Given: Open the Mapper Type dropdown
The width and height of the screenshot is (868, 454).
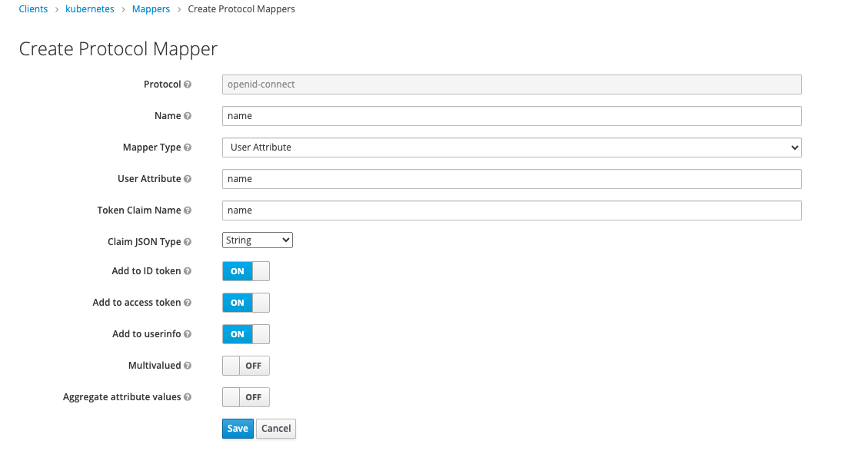Looking at the screenshot, I should pos(511,147).
